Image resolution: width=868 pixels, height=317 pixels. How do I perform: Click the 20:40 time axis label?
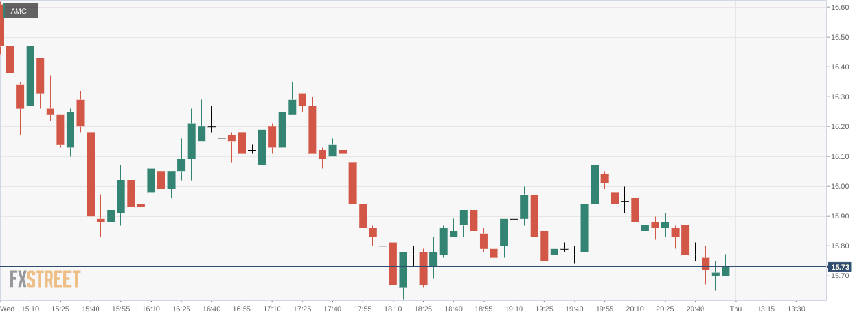tap(695, 309)
